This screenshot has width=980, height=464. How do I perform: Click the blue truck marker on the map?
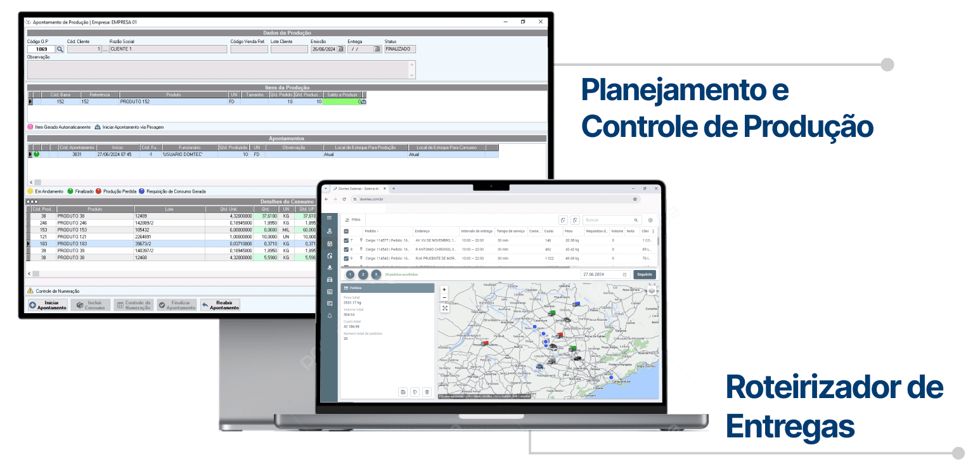576,304
